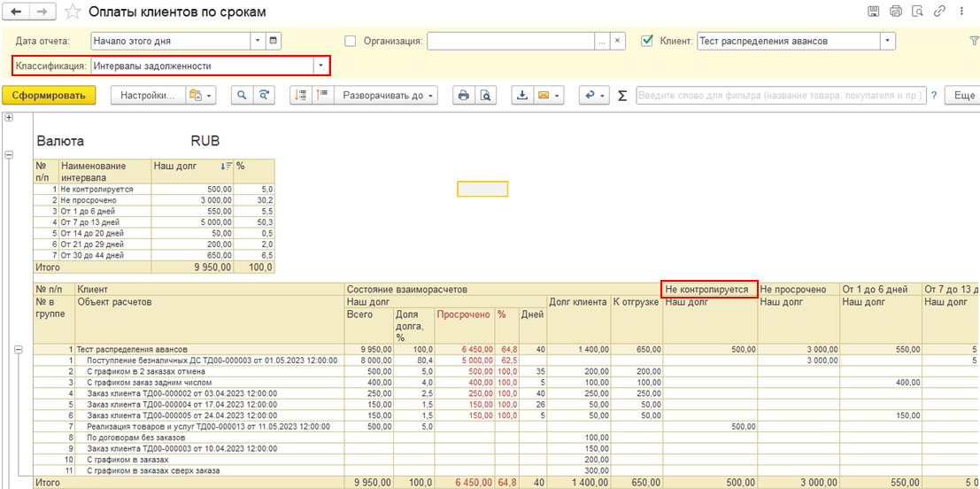Viewport: 980px width, 489px height.
Task: Open the Настройки report settings
Action: coord(148,96)
